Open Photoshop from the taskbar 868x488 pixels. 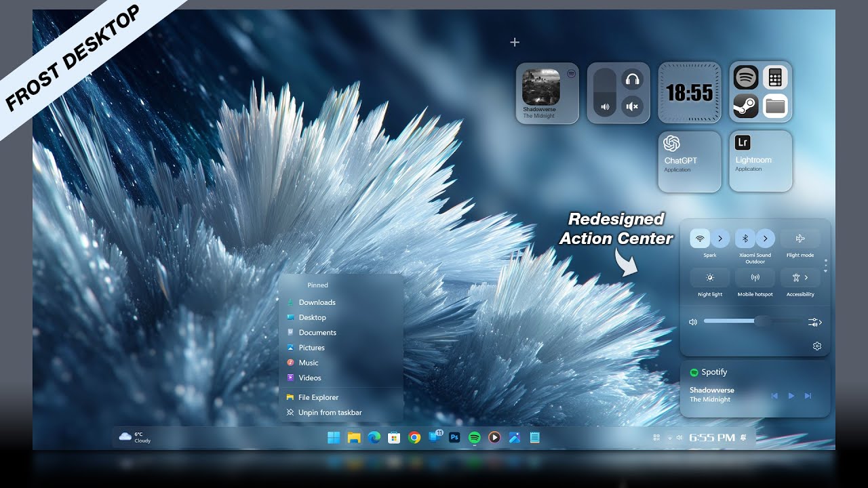454,438
